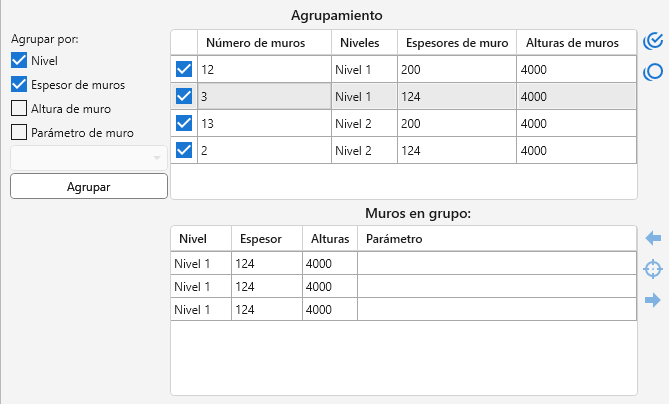Toggle the Nivel grouping checkbox

click(19, 62)
